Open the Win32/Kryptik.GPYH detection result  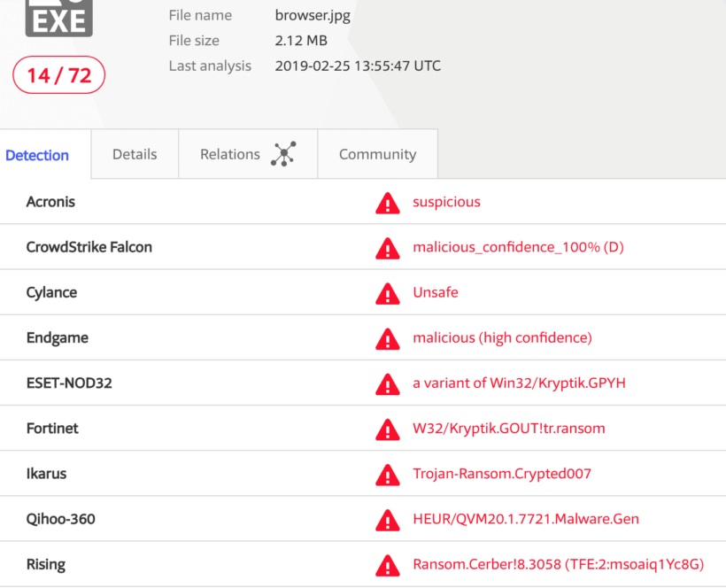519,383
